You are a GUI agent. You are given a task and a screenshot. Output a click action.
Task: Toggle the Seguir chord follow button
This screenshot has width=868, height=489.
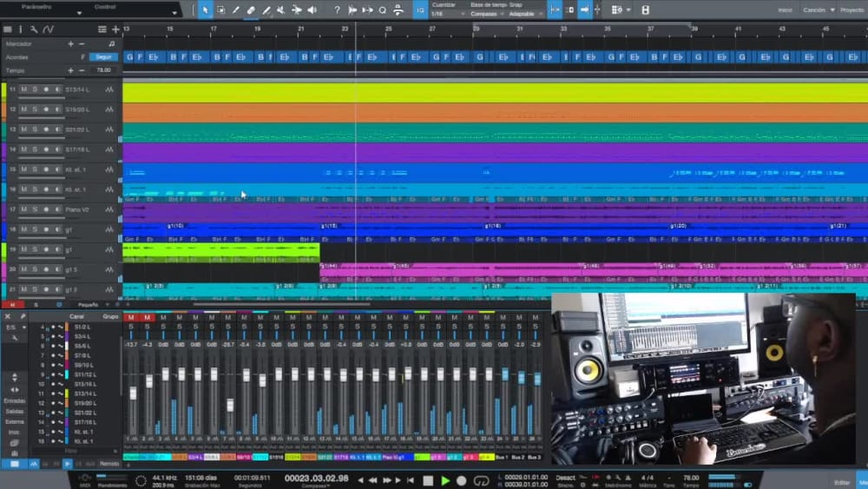(x=103, y=57)
